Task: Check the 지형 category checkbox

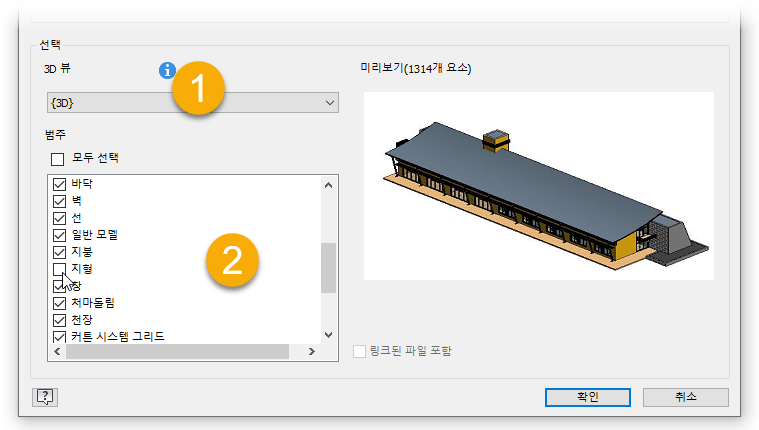Action: coord(60,269)
